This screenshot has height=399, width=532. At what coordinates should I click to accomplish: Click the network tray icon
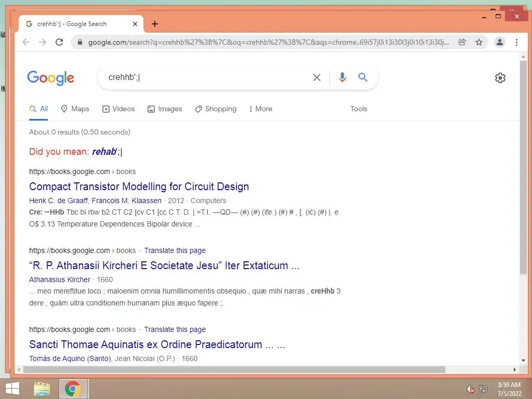(x=483, y=389)
